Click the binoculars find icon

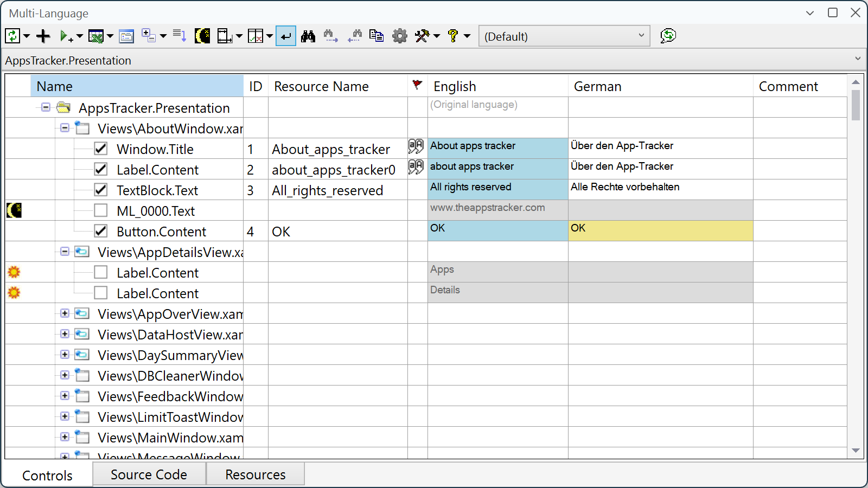308,36
